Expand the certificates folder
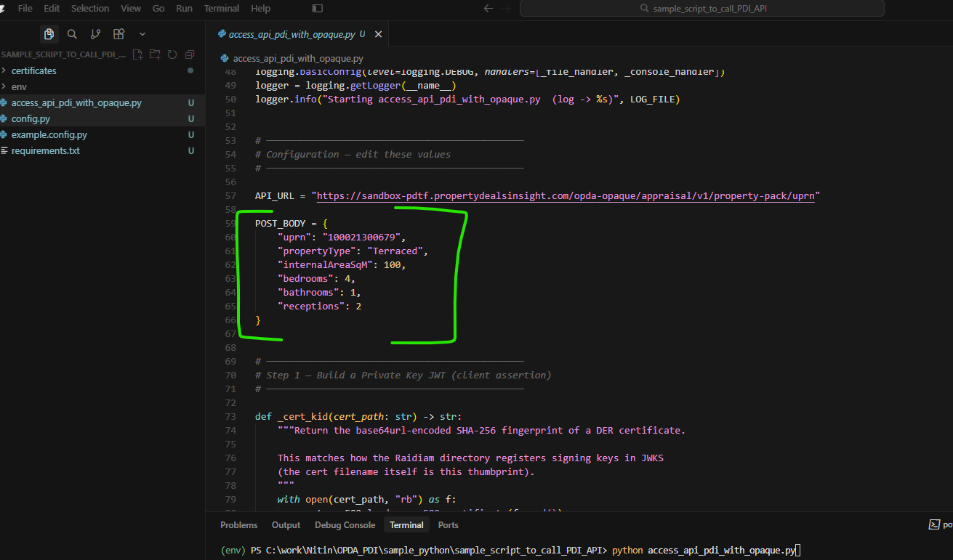 (x=102, y=70)
